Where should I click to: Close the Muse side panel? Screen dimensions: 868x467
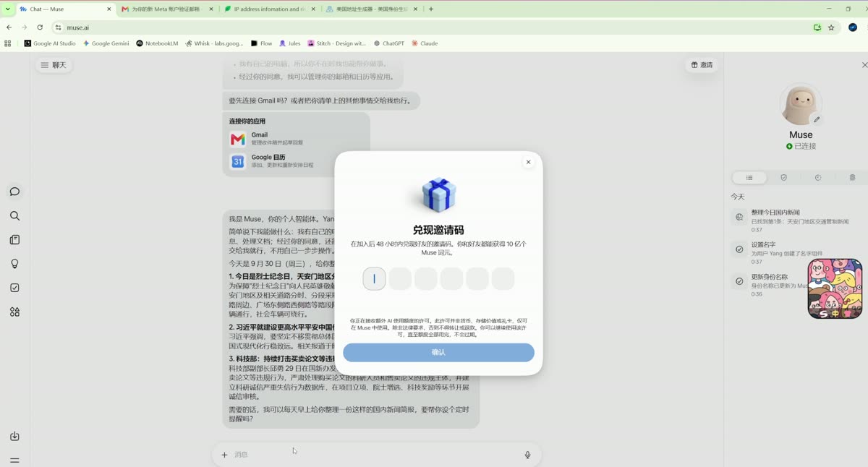(864, 65)
